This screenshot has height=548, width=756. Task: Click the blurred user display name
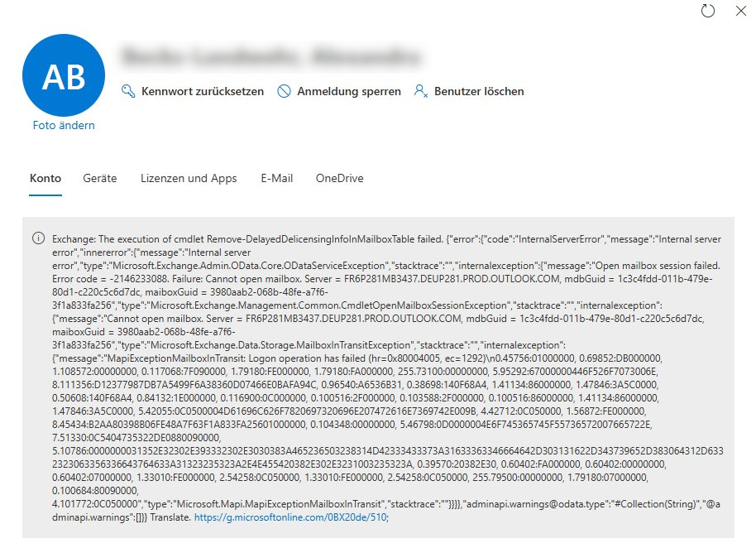[x=269, y=56]
